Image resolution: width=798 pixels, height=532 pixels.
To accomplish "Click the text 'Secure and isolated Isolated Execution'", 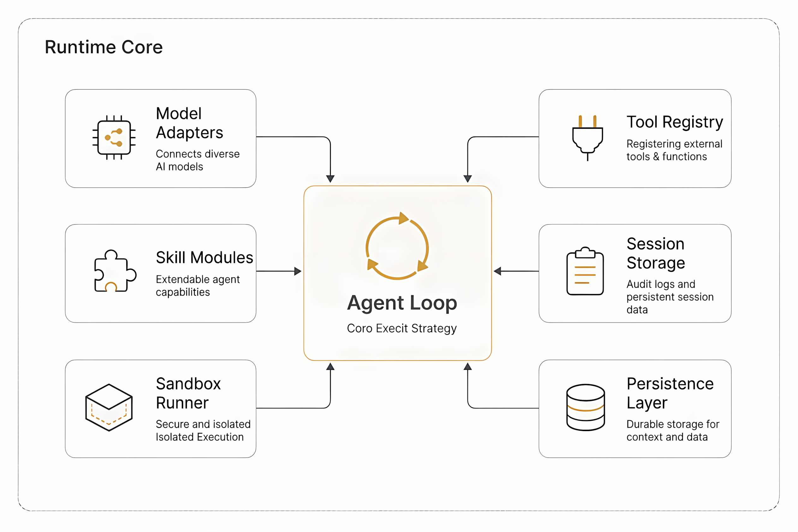I will click(x=203, y=430).
